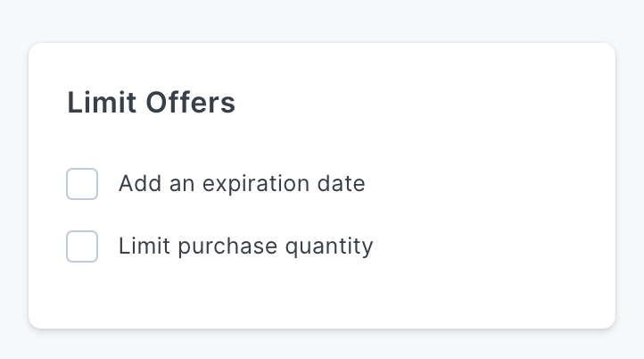
Task: Check the square box beside "Add an expiration date"
Action: pos(82,184)
